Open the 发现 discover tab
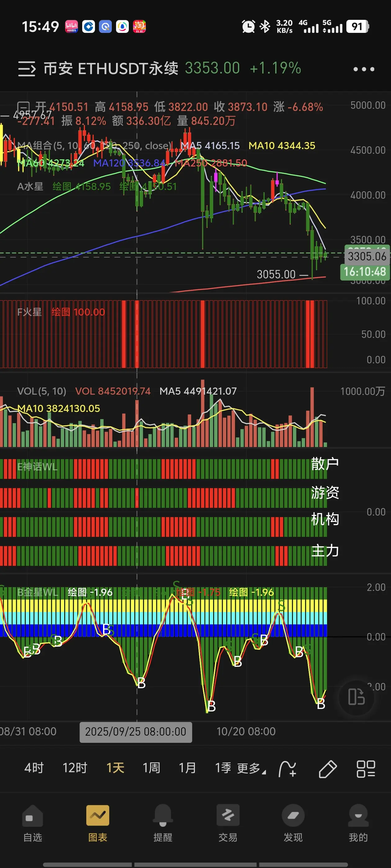Viewport: 391px width, 868px height. pyautogui.click(x=293, y=823)
